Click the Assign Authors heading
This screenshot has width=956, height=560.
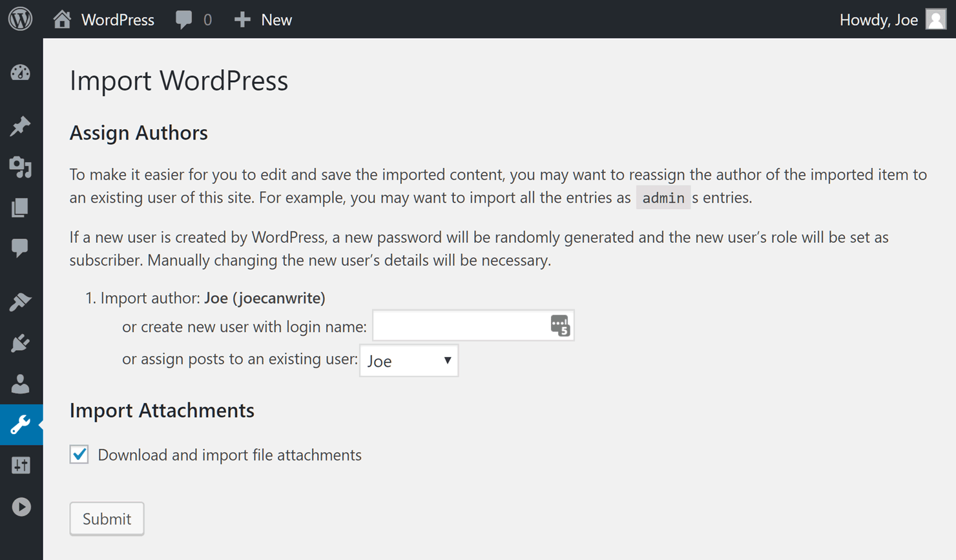139,132
